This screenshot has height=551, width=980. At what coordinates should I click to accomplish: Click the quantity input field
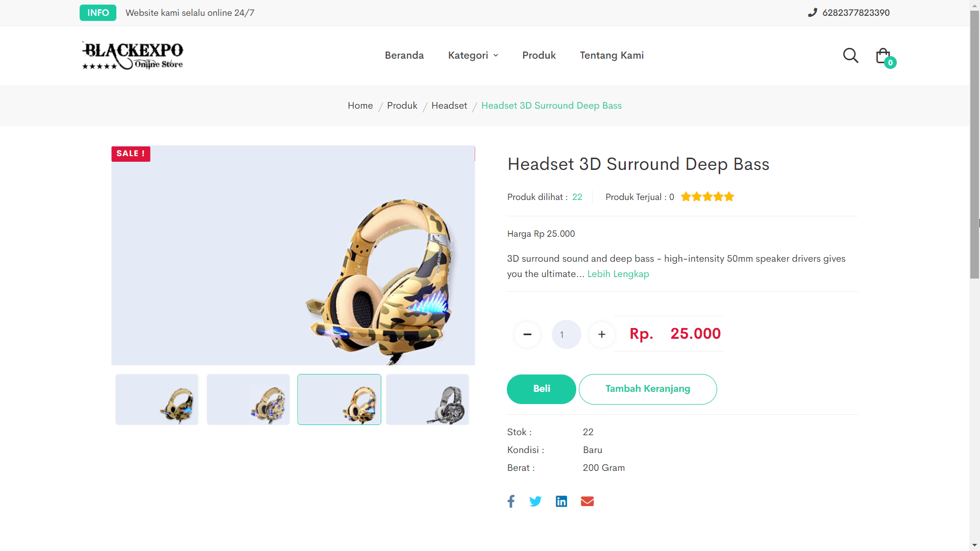[x=566, y=334]
